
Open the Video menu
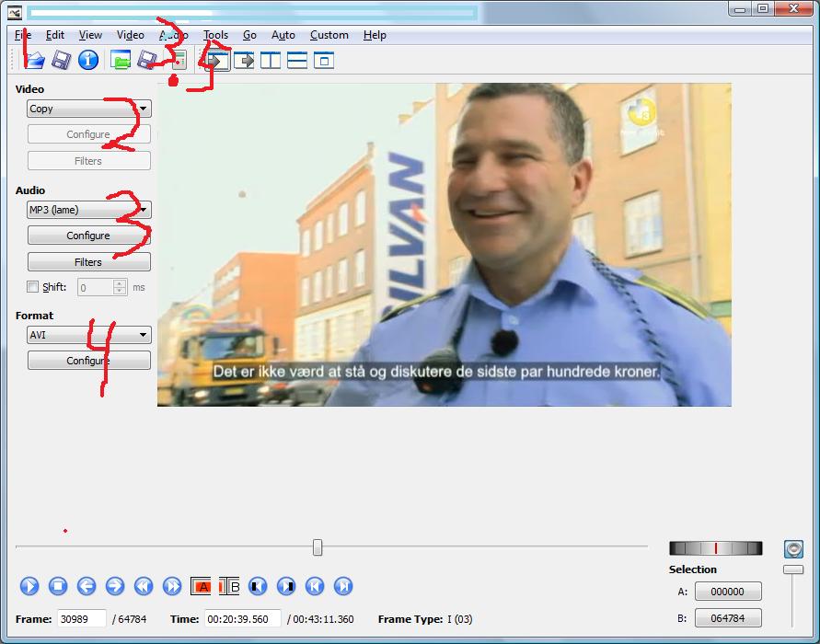pos(130,35)
